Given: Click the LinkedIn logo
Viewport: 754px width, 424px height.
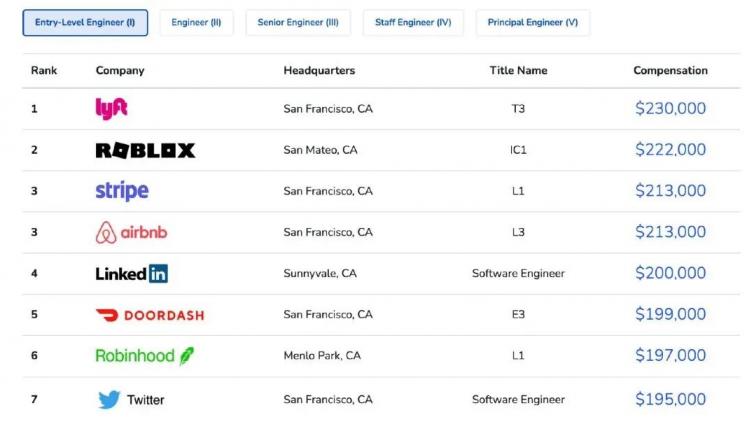Looking at the screenshot, I should tap(131, 273).
